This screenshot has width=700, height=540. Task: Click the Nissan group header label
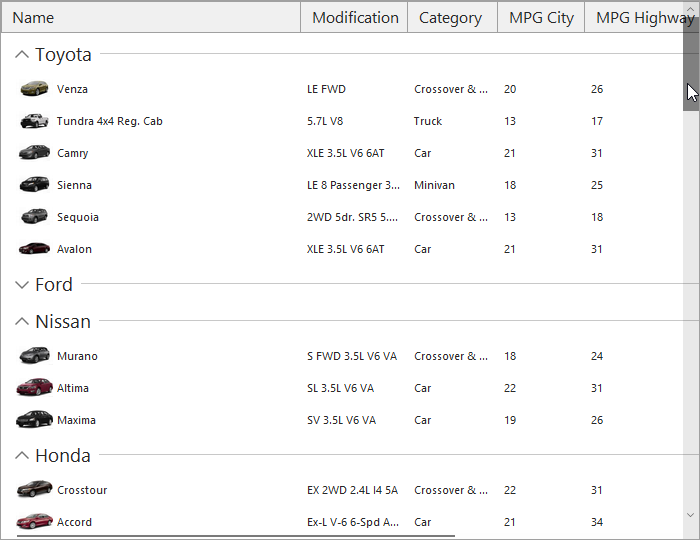[63, 321]
